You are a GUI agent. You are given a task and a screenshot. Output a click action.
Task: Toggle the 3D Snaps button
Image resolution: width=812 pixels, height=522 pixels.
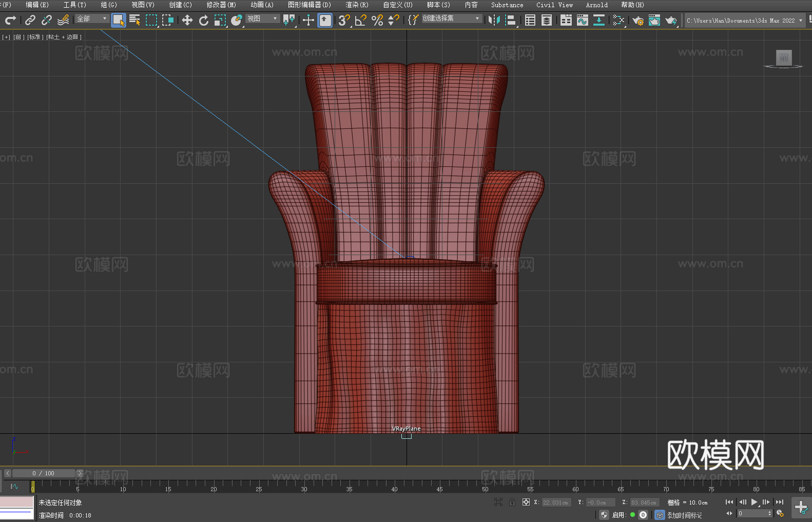(x=344, y=20)
